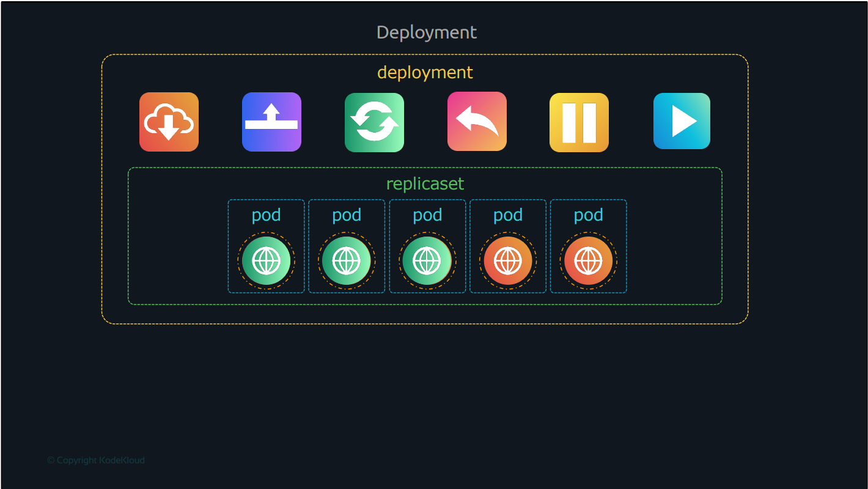
Task: Click the fifth 'pod' label
Action: pos(589,216)
